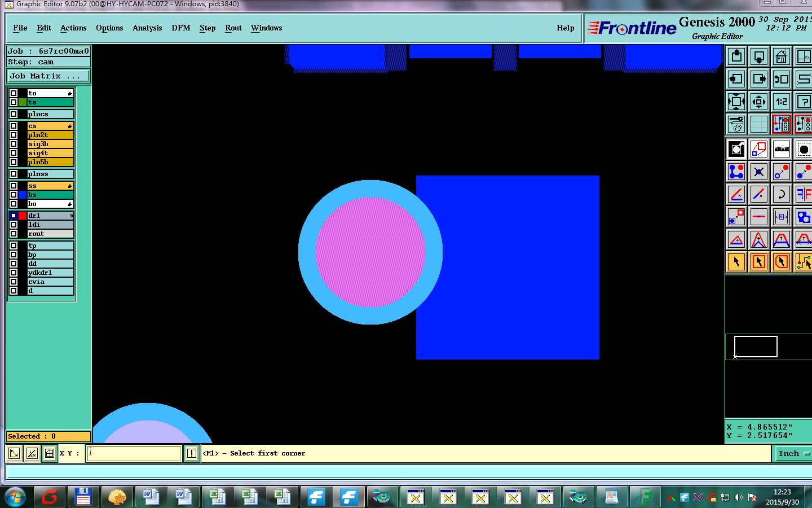Select the ruler measure tool
Image resolution: width=812 pixels, height=508 pixels.
coord(782,149)
